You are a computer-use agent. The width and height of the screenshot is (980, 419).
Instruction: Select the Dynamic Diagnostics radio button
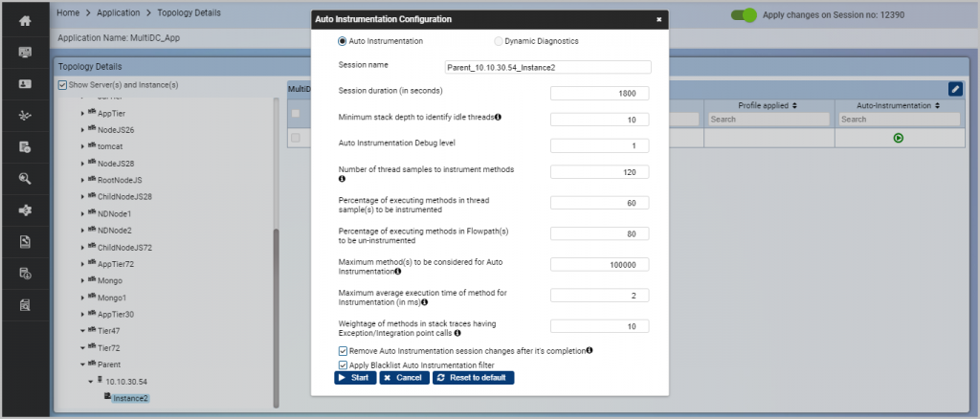click(x=498, y=41)
